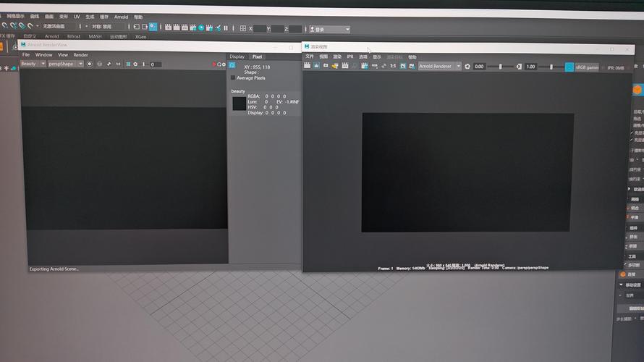Screen dimensions: 644x362
Task: Open the Arnold Renderer dropdown
Action: 439,67
